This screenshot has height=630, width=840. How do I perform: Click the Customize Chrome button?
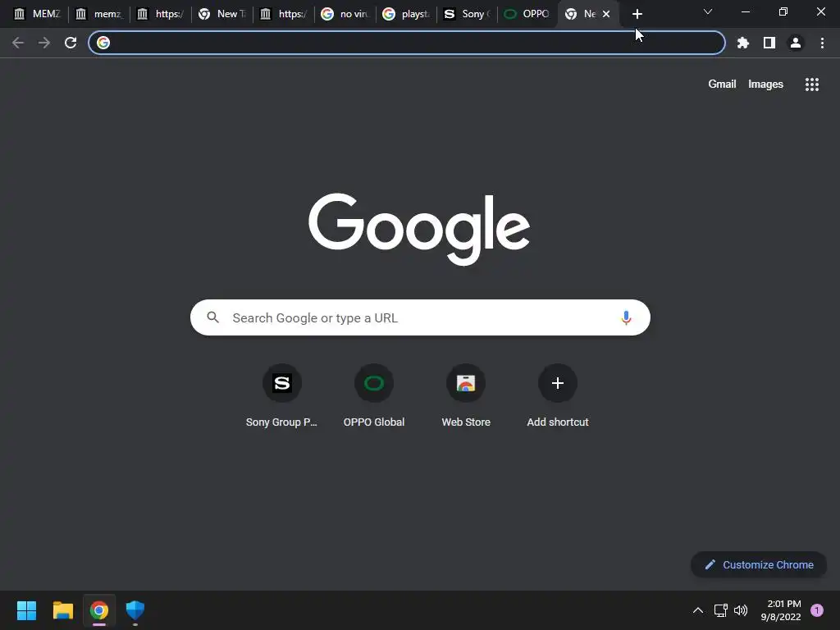[759, 564]
